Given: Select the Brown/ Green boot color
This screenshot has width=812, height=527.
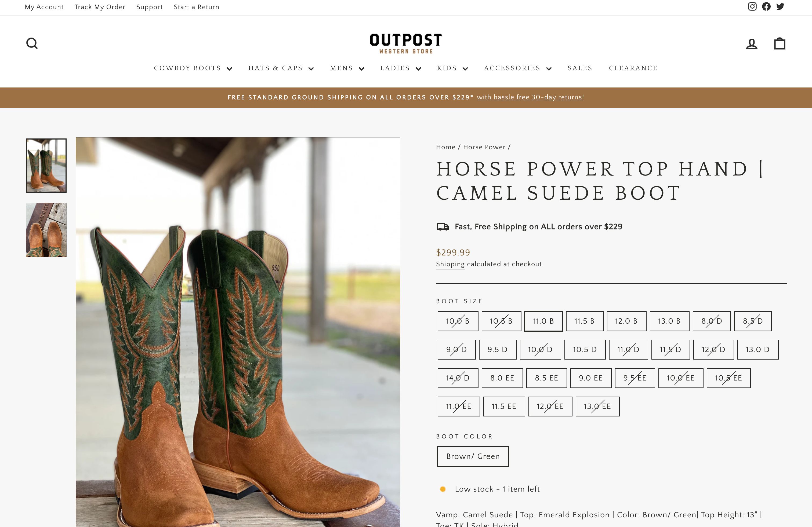Looking at the screenshot, I should click(x=473, y=456).
